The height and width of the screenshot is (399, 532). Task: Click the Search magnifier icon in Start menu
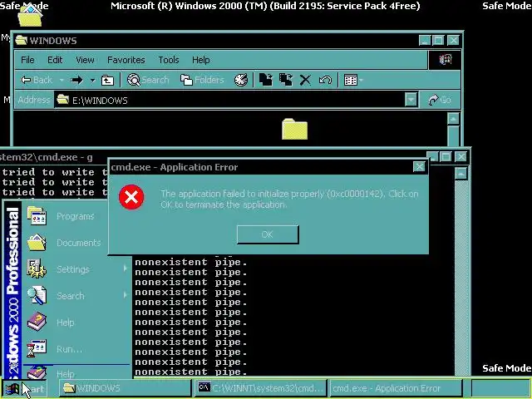37,295
